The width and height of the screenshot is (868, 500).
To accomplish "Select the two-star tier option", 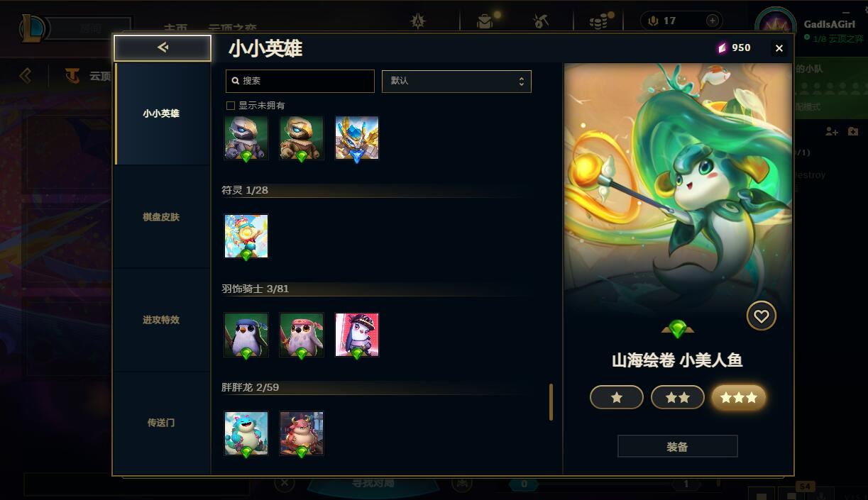I will pos(678,398).
